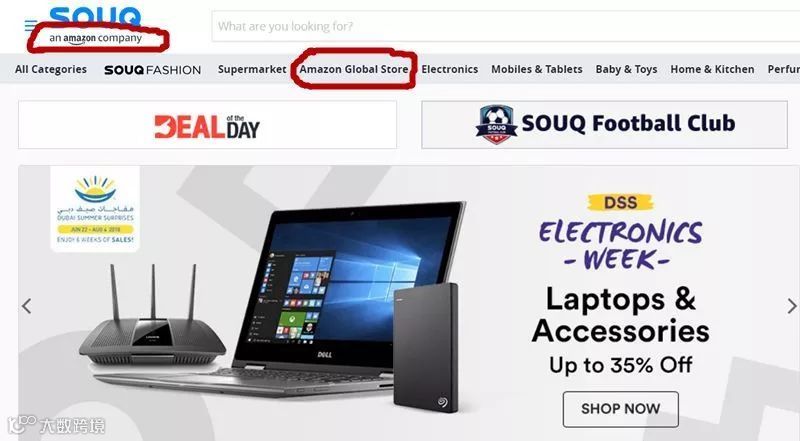Go to the Electronics category
The image size is (800, 441).
449,69
